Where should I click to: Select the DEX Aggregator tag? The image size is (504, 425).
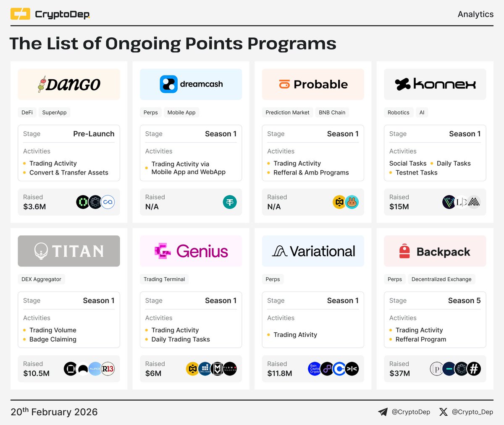pos(42,279)
